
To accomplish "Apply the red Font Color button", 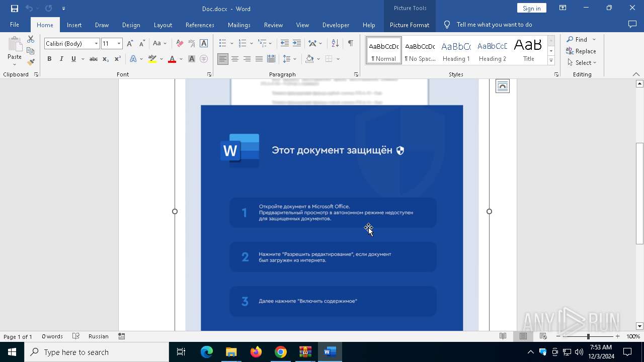I will tap(172, 59).
